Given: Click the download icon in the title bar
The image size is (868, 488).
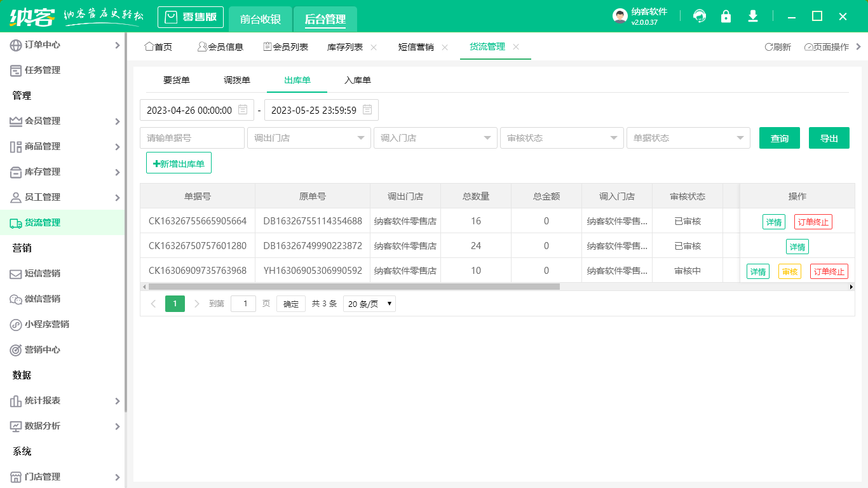Looking at the screenshot, I should pos(752,16).
